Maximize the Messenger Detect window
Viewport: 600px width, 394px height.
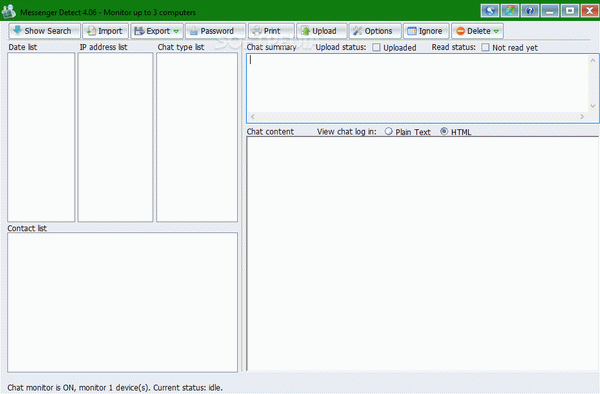tap(570, 10)
